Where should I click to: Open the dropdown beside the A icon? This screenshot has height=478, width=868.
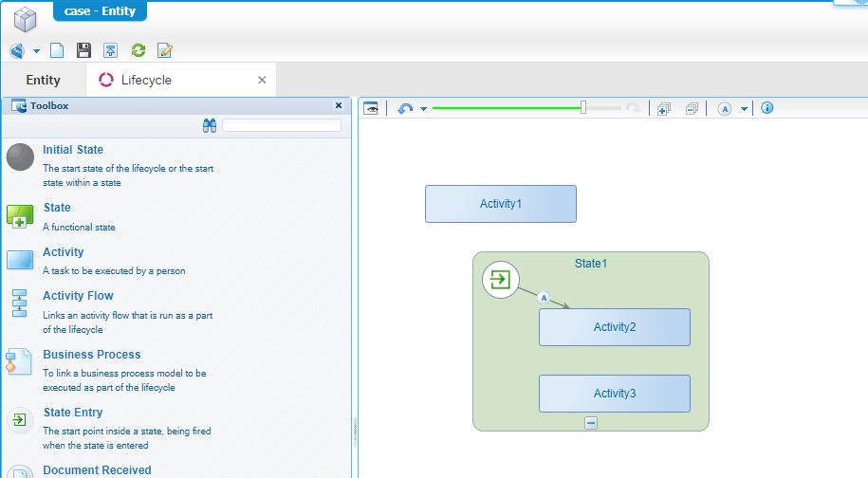744,109
